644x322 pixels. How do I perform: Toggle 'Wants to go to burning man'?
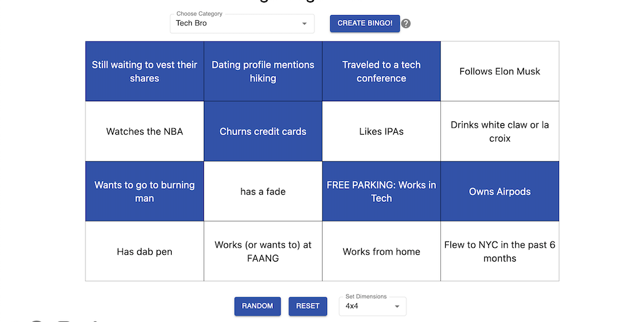coord(145,191)
